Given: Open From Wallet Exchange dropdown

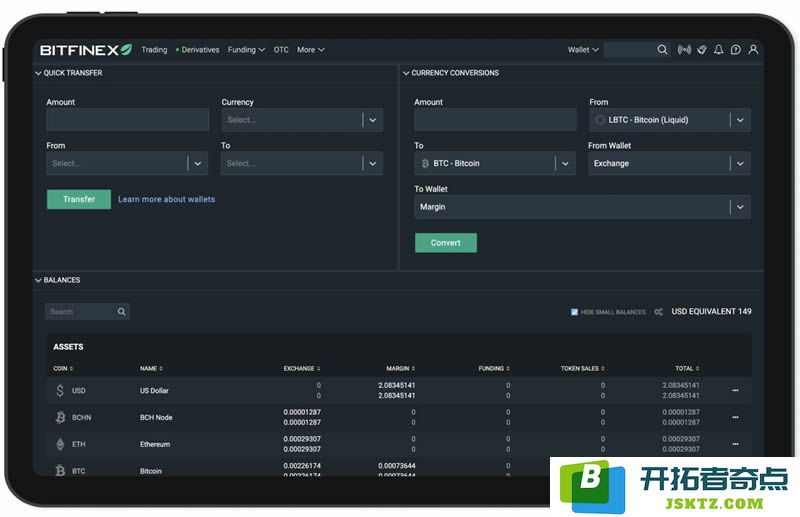Looking at the screenshot, I should click(x=669, y=163).
